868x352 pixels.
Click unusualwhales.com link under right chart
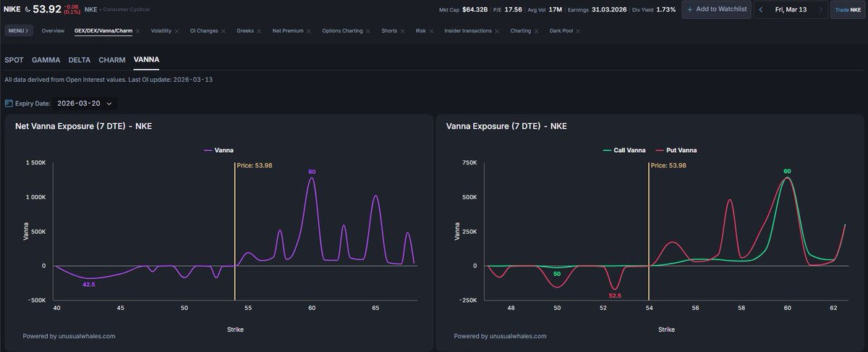pyautogui.click(x=518, y=336)
